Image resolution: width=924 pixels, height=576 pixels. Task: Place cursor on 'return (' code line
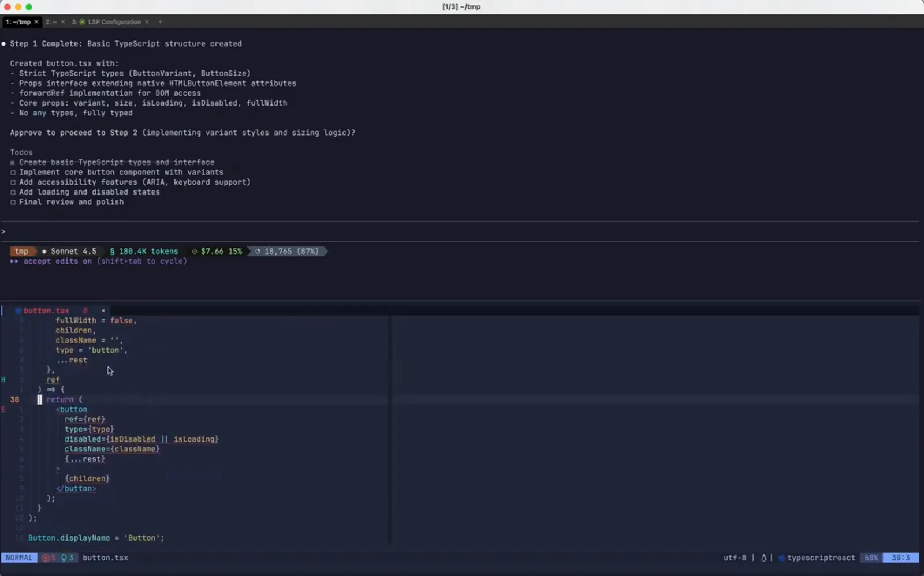tap(65, 399)
